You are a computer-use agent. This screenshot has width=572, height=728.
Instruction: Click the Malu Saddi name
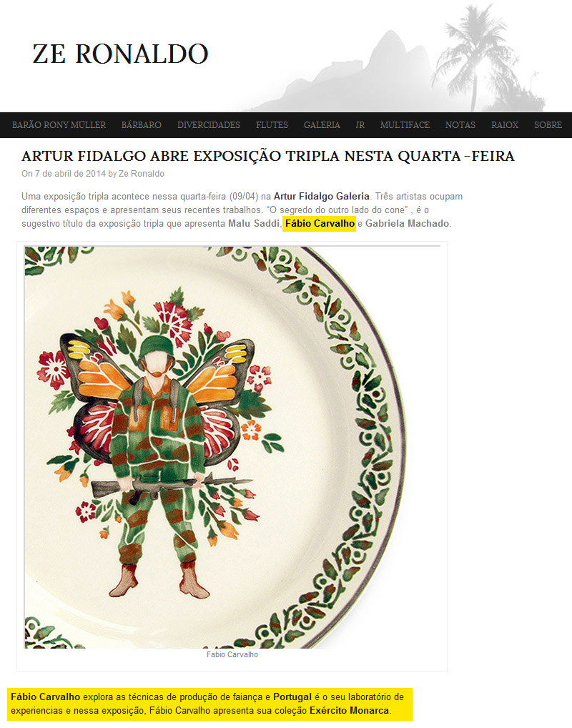click(254, 223)
